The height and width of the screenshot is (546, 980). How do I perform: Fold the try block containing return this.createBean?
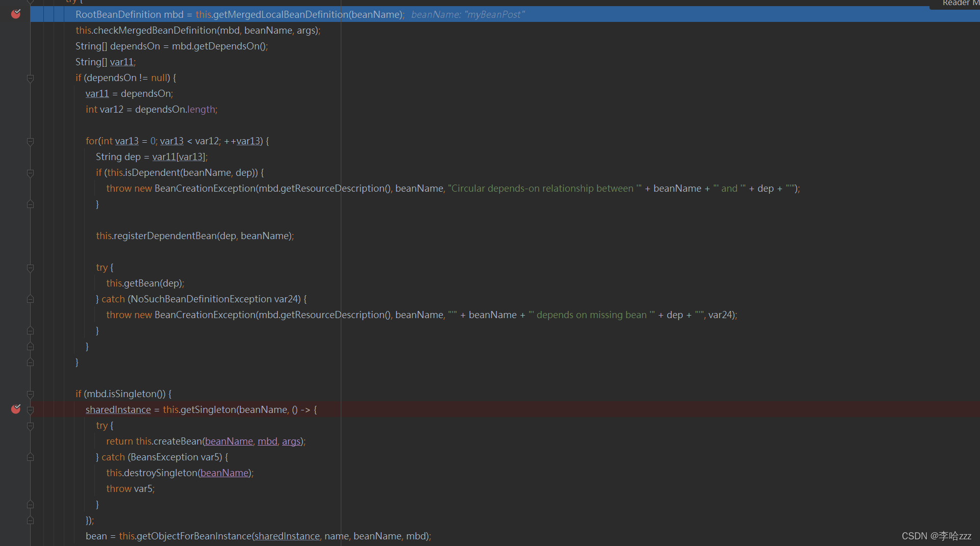30,426
